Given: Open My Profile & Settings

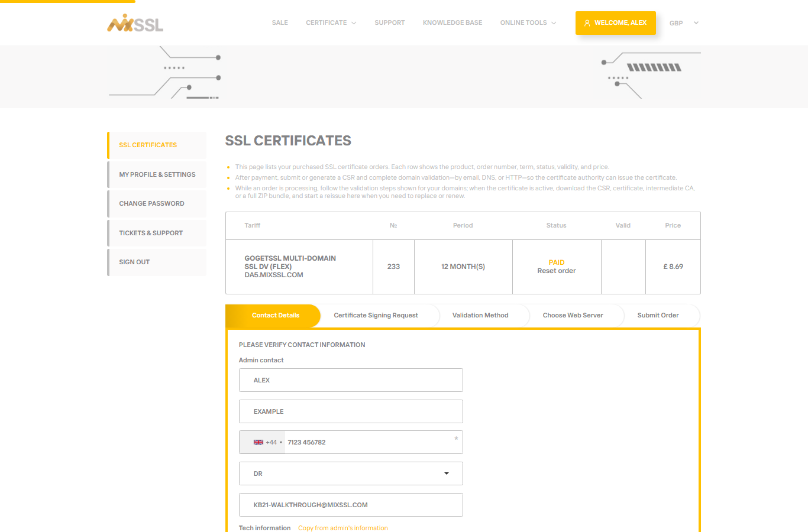Looking at the screenshot, I should 157,174.
